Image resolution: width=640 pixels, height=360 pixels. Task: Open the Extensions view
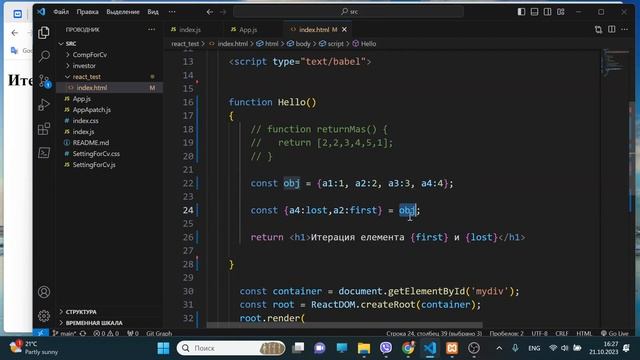point(44,129)
